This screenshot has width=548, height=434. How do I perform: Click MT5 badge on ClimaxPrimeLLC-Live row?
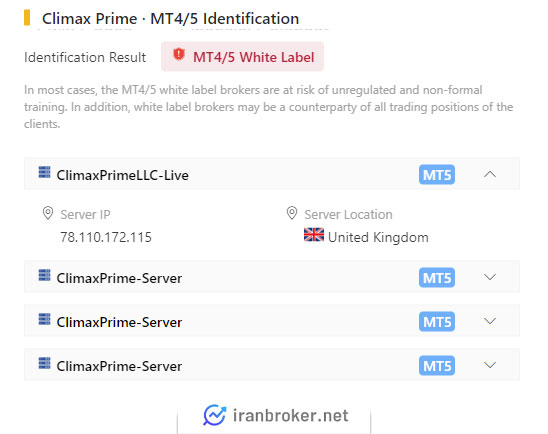(x=437, y=174)
